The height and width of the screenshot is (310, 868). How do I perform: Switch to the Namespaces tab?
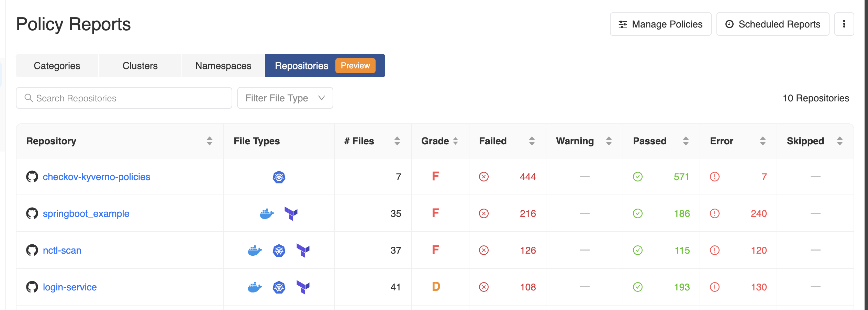[x=223, y=66]
